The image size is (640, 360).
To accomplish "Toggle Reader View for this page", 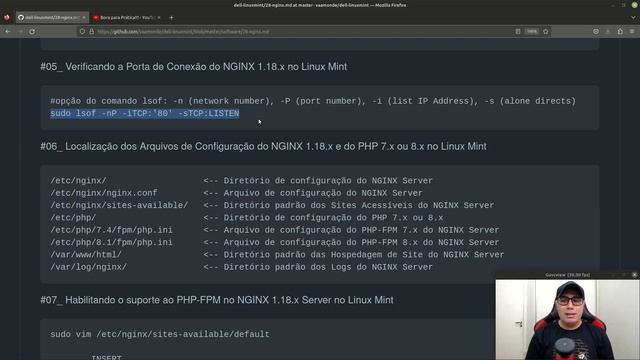I will tap(518, 31).
